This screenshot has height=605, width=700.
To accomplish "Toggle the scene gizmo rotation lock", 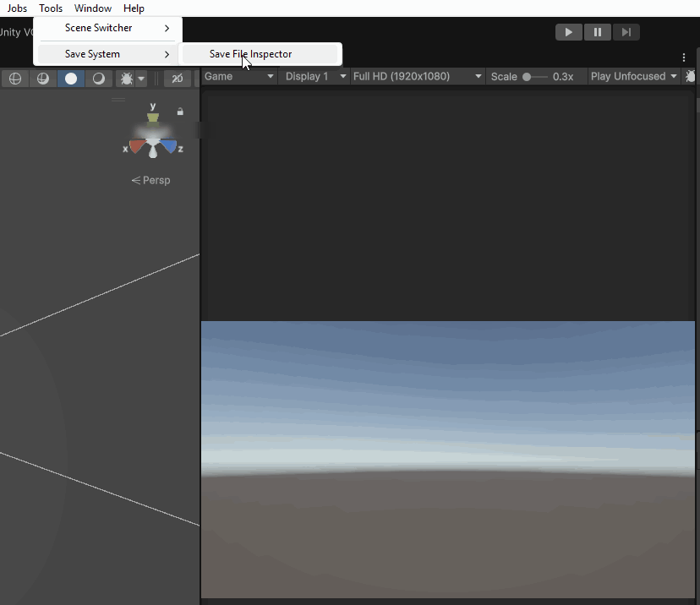I will (x=180, y=112).
